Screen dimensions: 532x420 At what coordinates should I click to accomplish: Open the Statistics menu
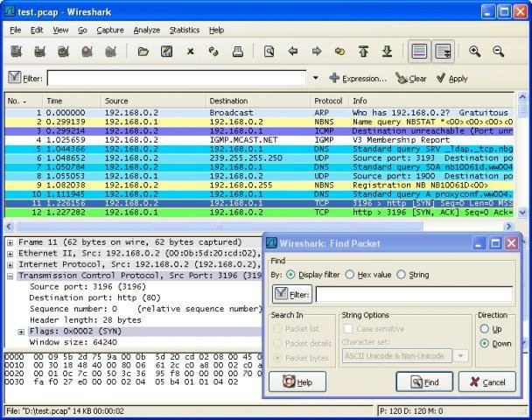tap(184, 30)
